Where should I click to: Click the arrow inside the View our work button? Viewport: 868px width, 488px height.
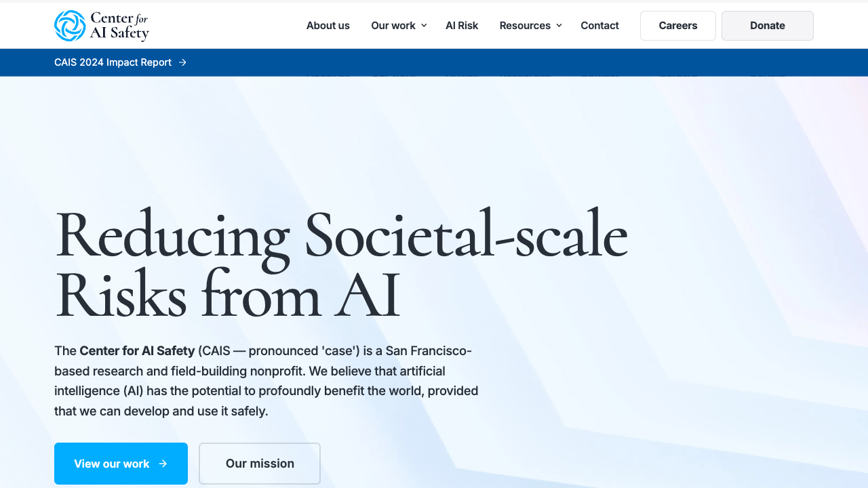[x=162, y=464]
